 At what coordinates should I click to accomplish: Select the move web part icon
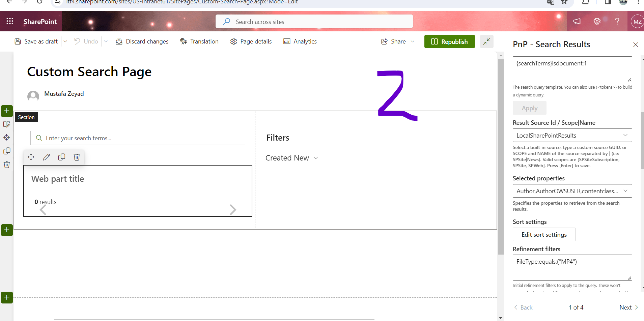click(31, 157)
